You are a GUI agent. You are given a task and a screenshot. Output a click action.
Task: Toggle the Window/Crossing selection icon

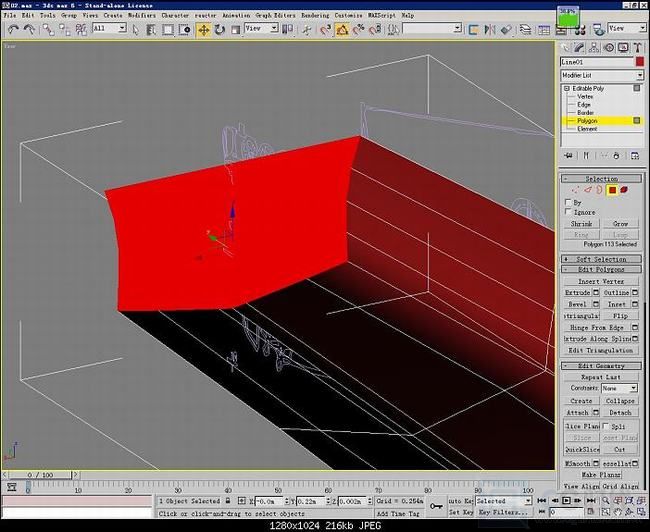[x=184, y=29]
